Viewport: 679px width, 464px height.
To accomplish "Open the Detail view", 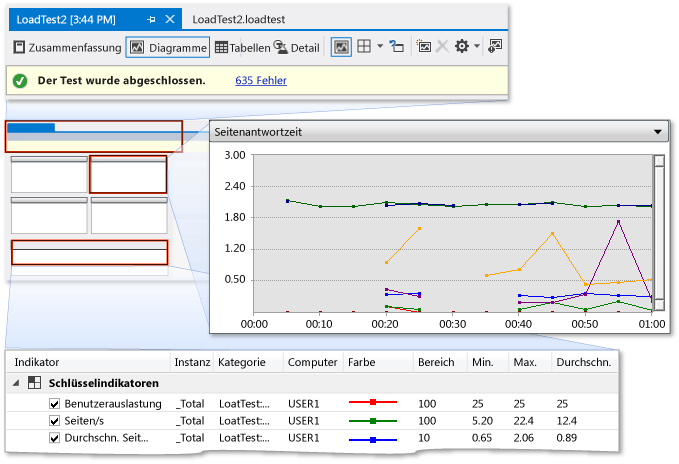I will [297, 47].
